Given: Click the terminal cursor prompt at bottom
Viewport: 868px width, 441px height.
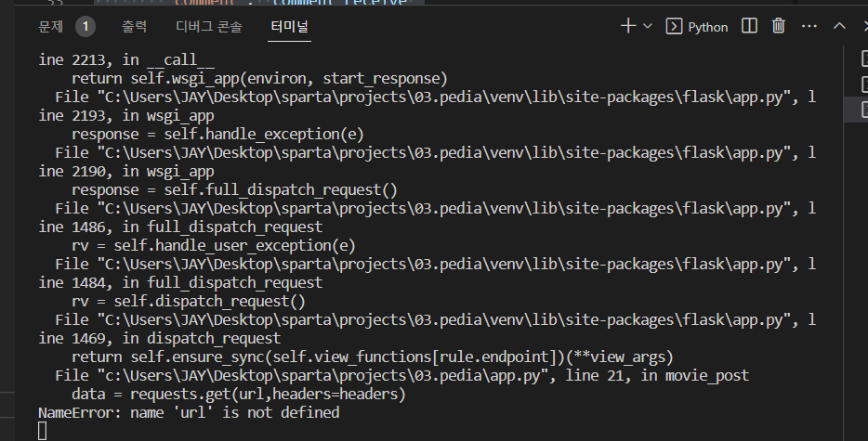Looking at the screenshot, I should [x=43, y=431].
